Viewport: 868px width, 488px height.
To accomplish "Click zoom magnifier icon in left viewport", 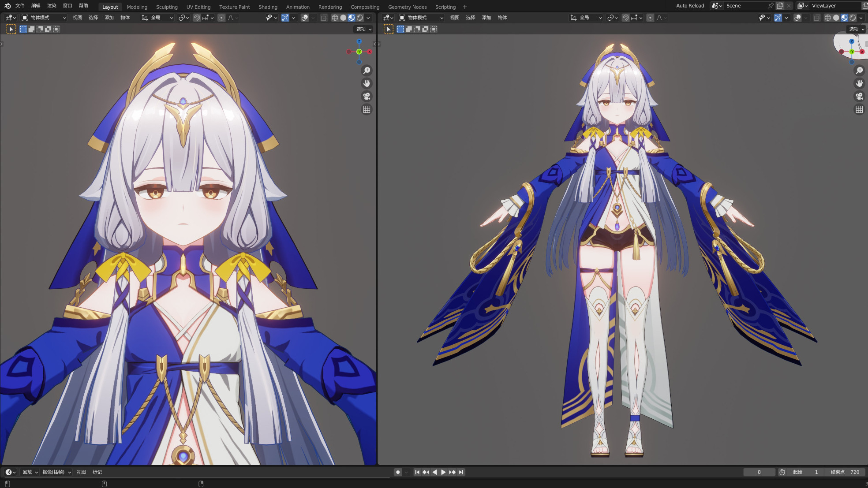I will click(367, 71).
